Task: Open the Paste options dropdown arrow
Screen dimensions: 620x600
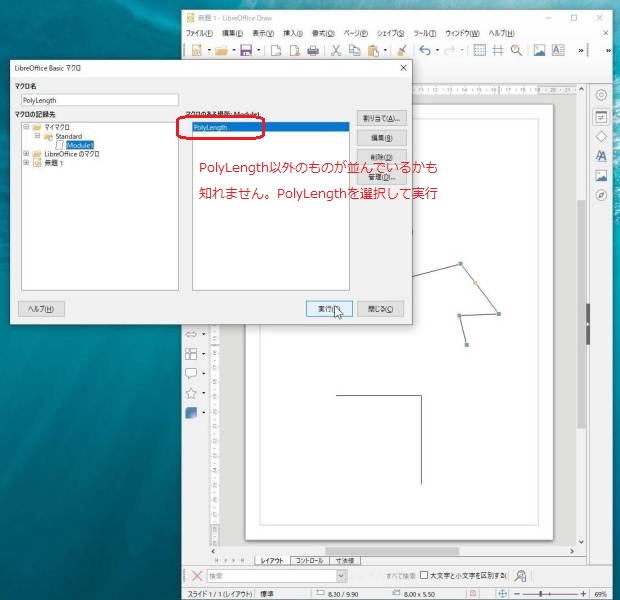Action: pyautogui.click(x=385, y=50)
